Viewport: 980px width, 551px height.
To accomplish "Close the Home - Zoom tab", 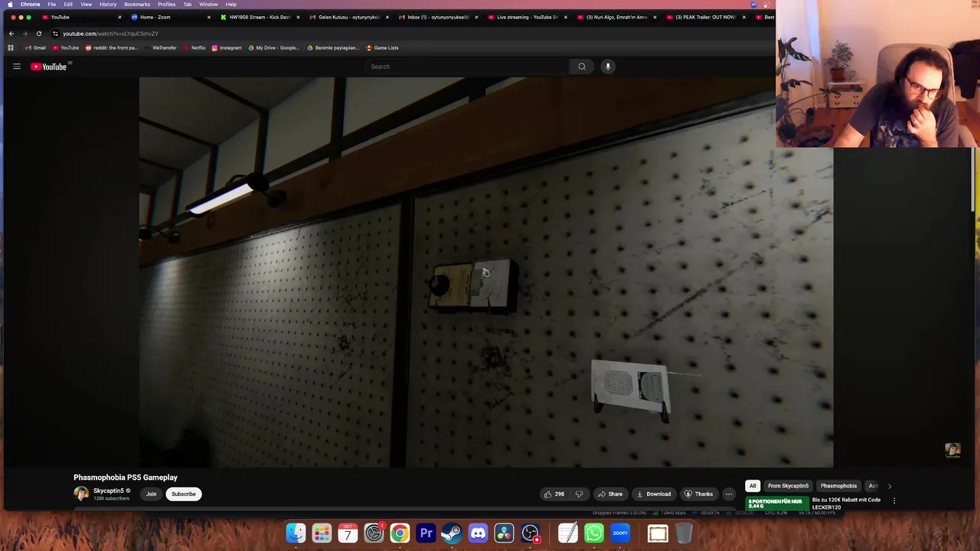I will point(209,17).
